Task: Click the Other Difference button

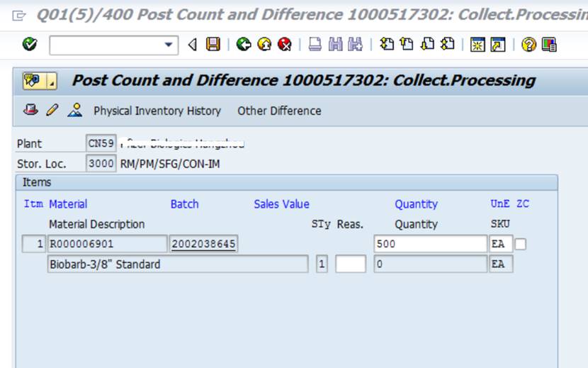Action: (279, 111)
